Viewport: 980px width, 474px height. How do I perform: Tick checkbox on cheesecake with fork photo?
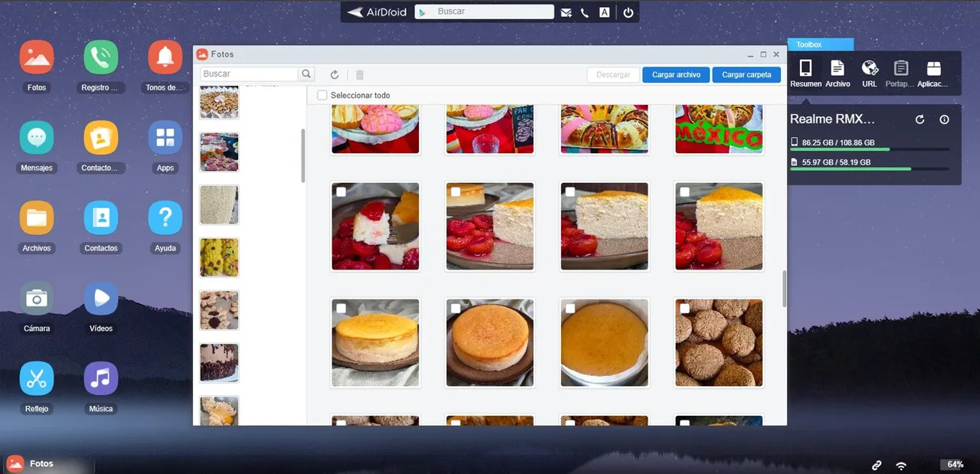coord(341,191)
